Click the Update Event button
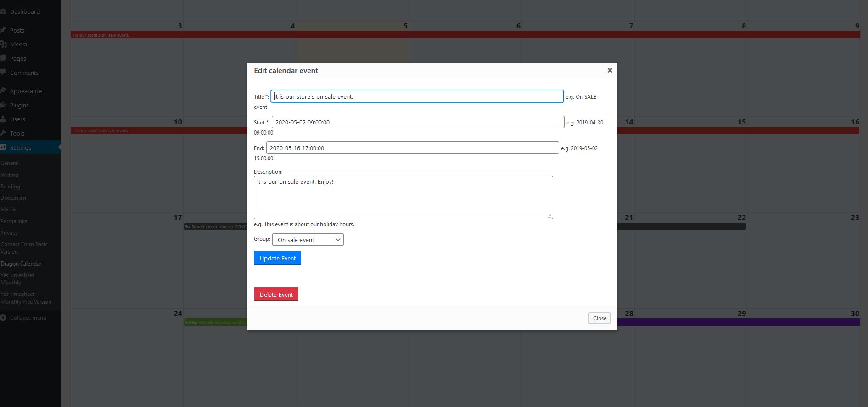This screenshot has height=407, width=868. [x=278, y=258]
